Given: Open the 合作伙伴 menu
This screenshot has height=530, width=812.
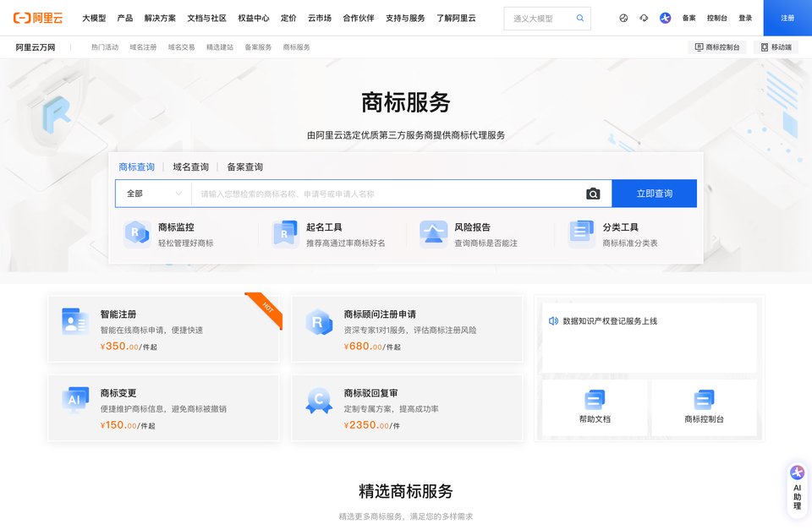Looking at the screenshot, I should click(x=359, y=18).
